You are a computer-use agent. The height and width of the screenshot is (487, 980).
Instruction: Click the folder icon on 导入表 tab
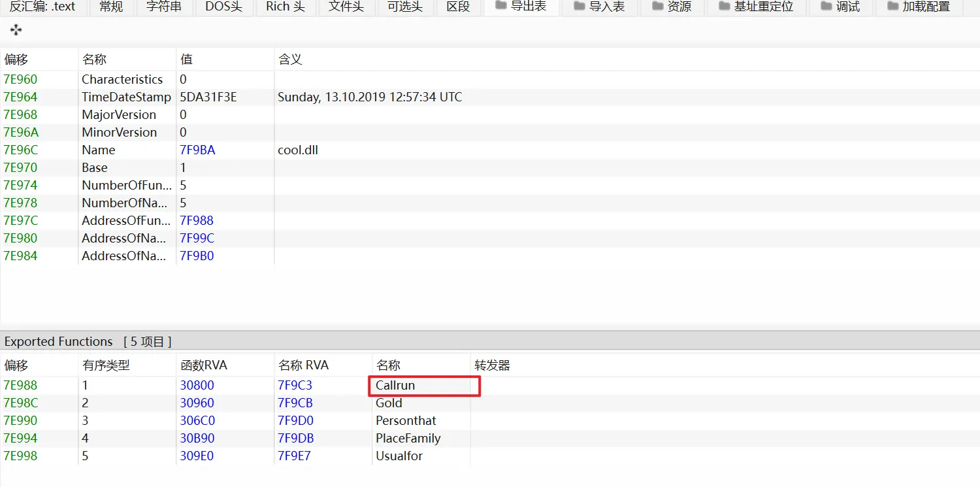tap(579, 7)
